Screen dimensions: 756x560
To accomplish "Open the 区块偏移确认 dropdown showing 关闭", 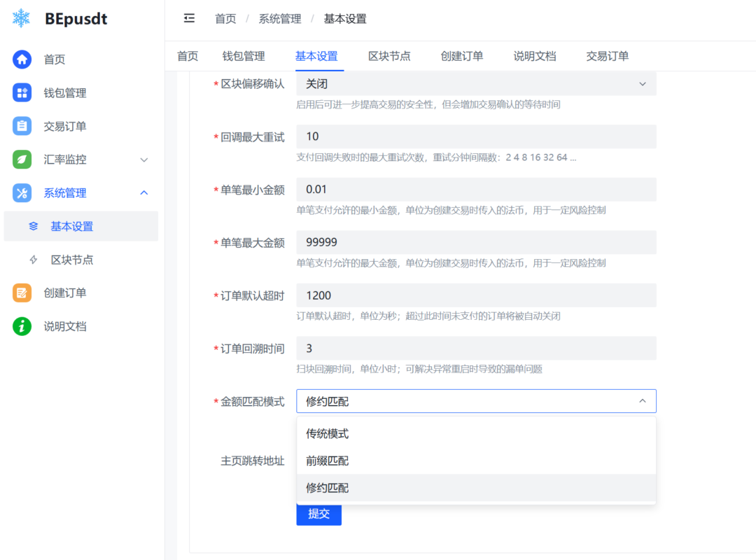I will coord(476,84).
